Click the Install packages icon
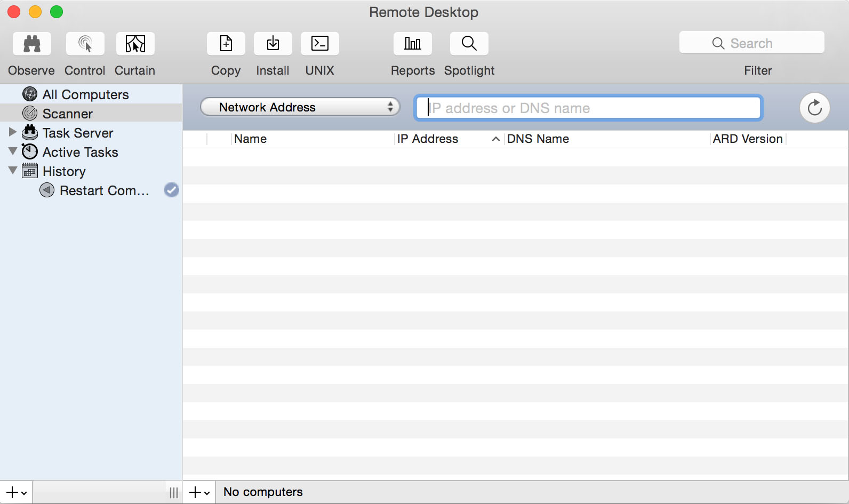Image resolution: width=849 pixels, height=504 pixels. click(x=273, y=44)
